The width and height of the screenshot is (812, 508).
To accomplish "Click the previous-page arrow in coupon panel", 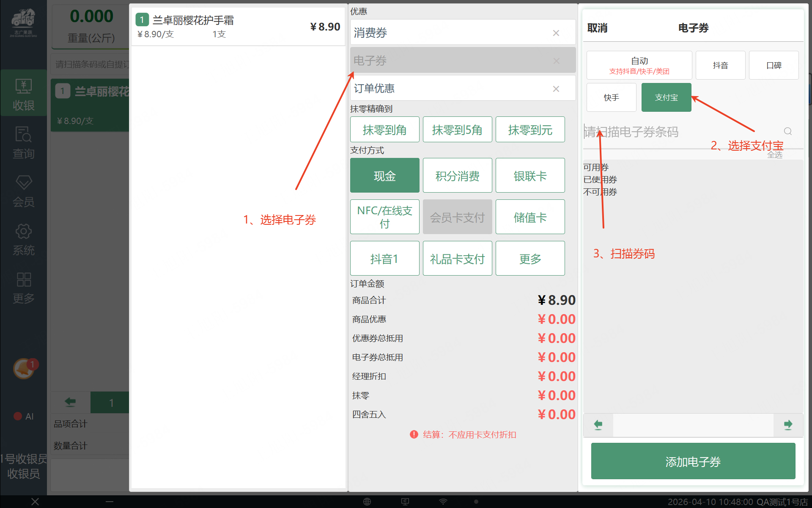I will (598, 425).
